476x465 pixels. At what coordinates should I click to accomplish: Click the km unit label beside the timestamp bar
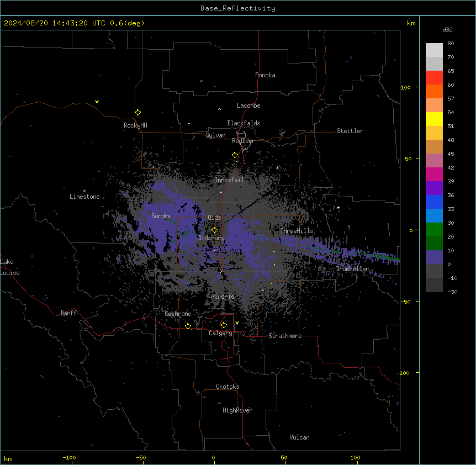[411, 23]
